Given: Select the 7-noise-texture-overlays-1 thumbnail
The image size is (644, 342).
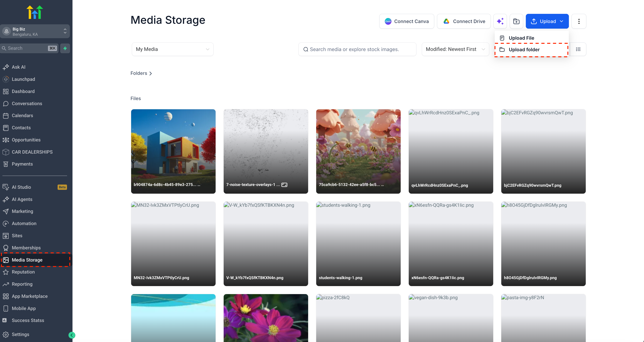Looking at the screenshot, I should pyautogui.click(x=266, y=151).
